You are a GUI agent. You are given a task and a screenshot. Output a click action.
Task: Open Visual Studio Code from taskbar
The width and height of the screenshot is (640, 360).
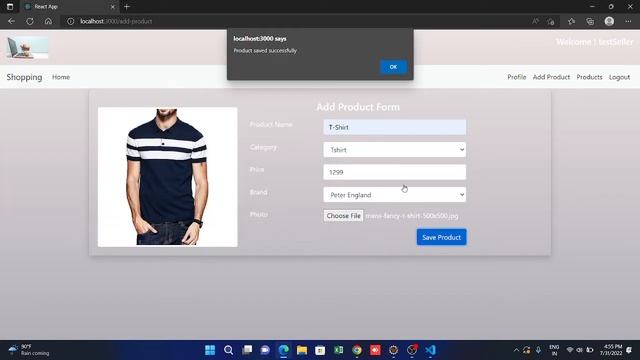pos(430,350)
